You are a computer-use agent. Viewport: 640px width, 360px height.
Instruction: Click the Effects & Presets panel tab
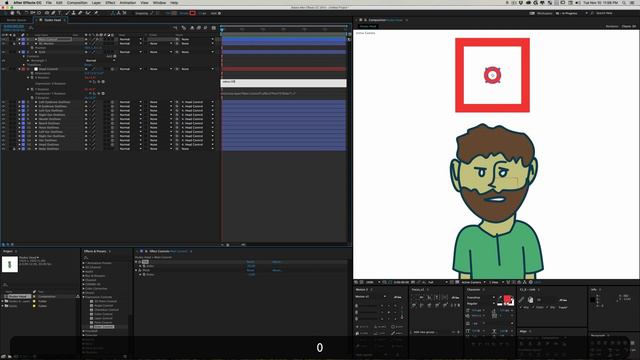[x=95, y=251]
